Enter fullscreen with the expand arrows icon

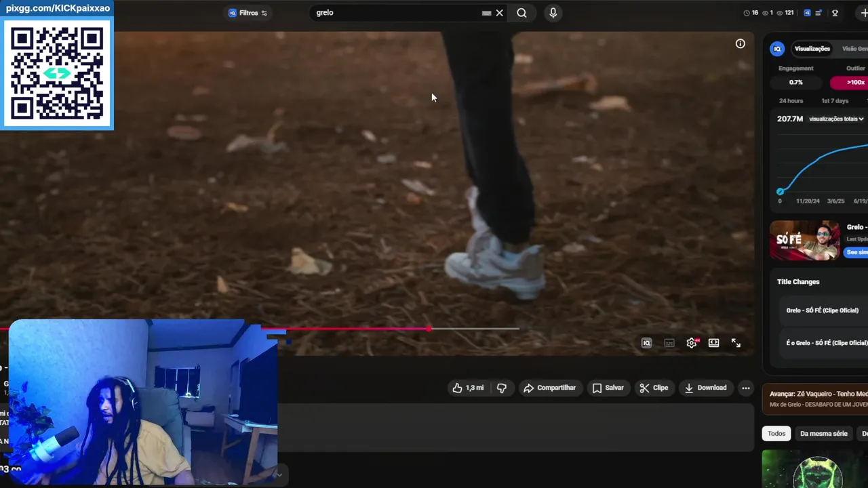736,343
